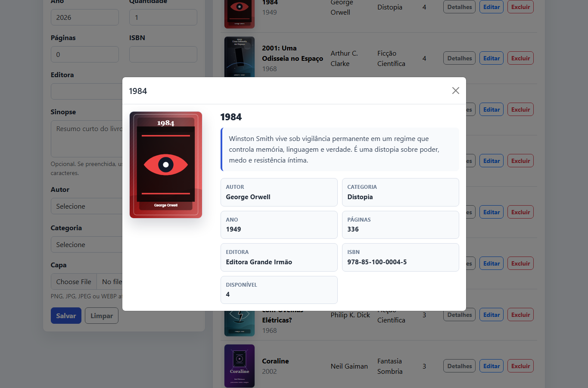Click the Categoria card showing Distopia
The height and width of the screenshot is (388, 588).
tap(401, 192)
